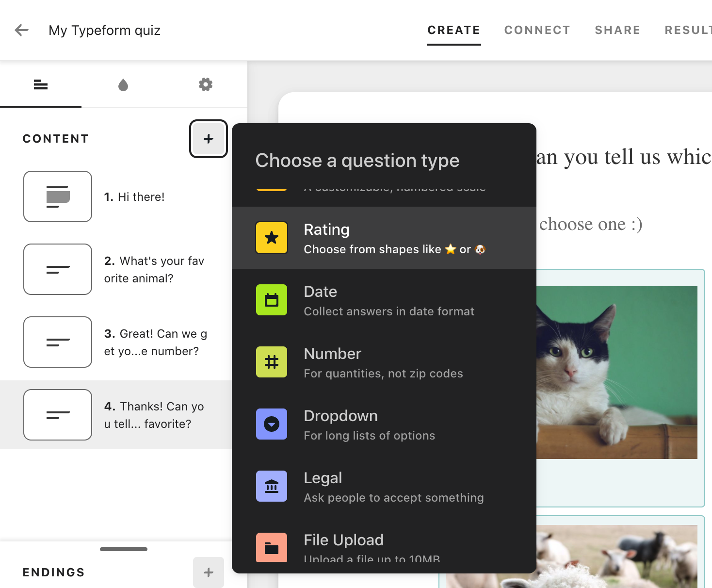The width and height of the screenshot is (712, 588).
Task: Select 'What's your favorite animal?' question
Action: tap(154, 270)
